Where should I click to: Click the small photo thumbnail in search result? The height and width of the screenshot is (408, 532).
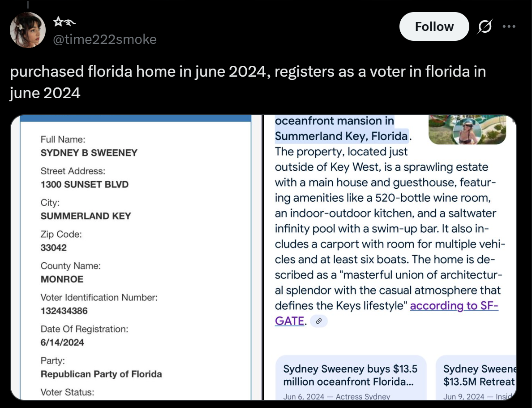(467, 130)
